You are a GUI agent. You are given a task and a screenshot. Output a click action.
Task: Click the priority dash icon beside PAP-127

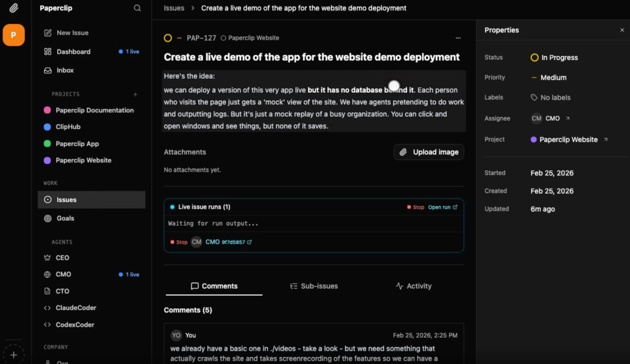point(179,38)
